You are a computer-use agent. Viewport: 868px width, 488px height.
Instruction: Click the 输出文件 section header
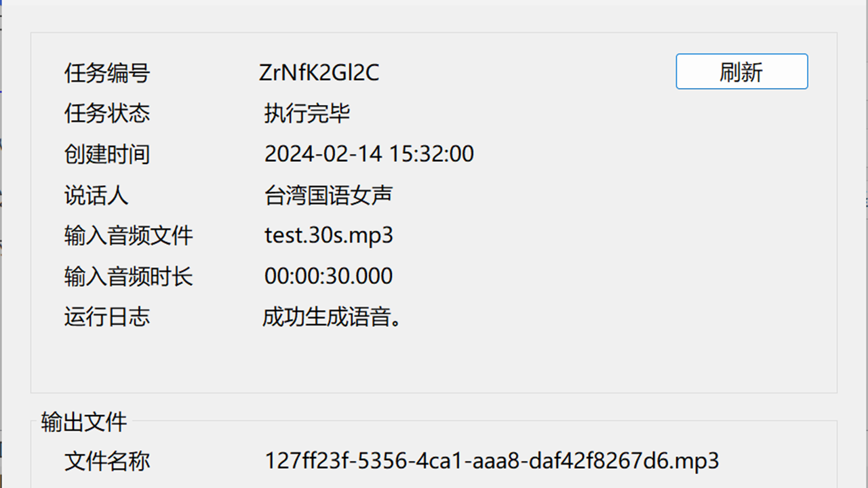[83, 422]
